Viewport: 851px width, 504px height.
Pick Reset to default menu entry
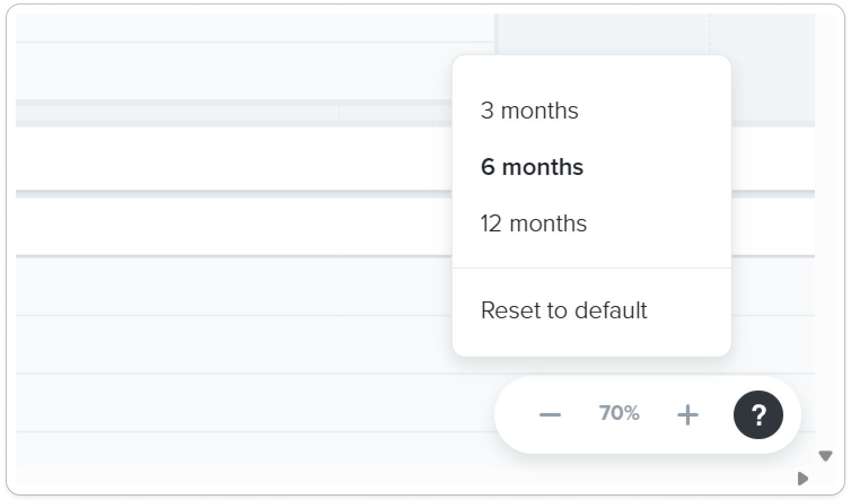pos(564,310)
